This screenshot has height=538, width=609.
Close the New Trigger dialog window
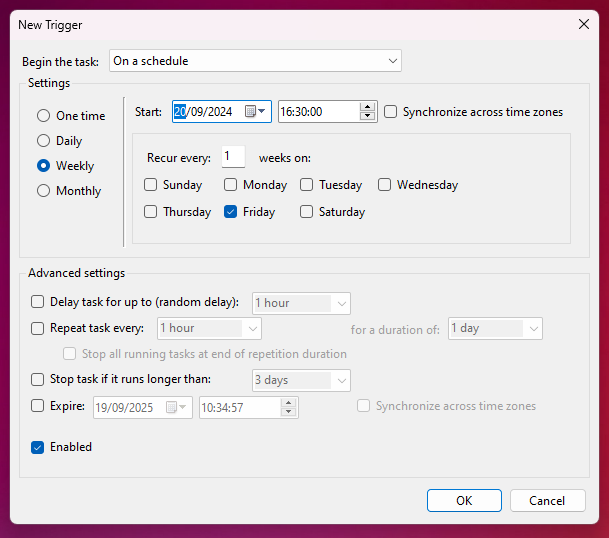click(584, 23)
